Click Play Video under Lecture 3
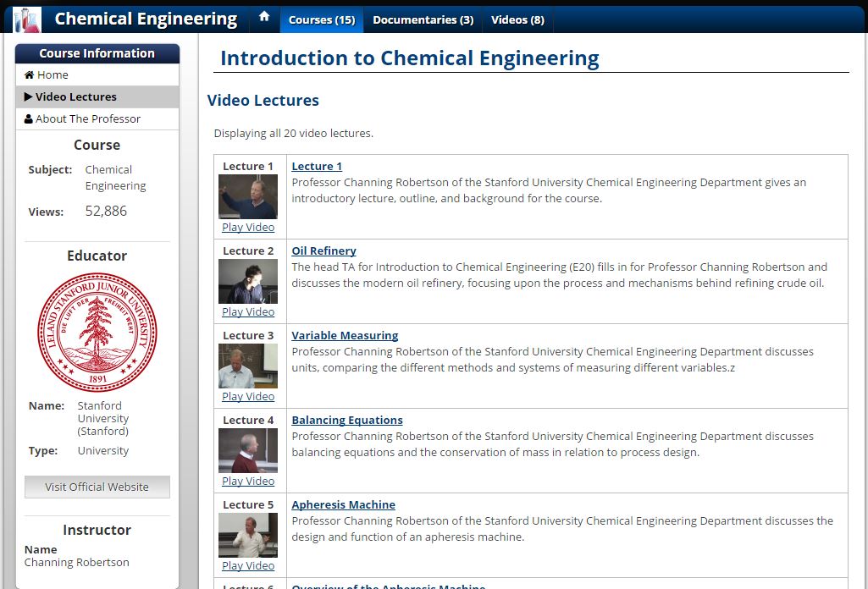The width and height of the screenshot is (868, 589). (x=248, y=396)
